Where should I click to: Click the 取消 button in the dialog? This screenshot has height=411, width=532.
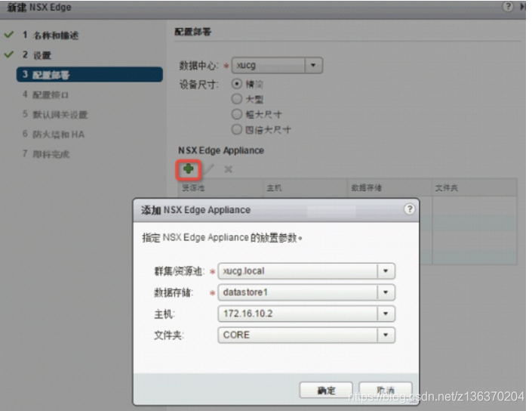386,391
